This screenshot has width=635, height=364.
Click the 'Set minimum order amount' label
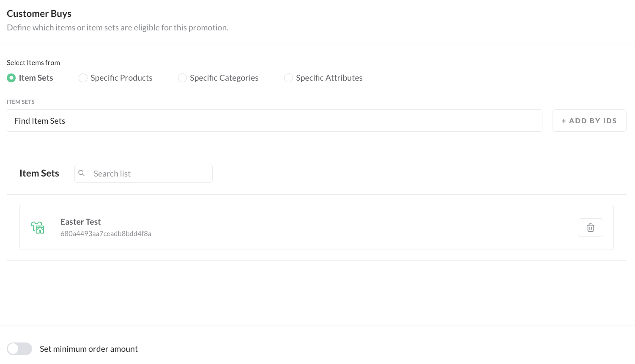click(89, 349)
